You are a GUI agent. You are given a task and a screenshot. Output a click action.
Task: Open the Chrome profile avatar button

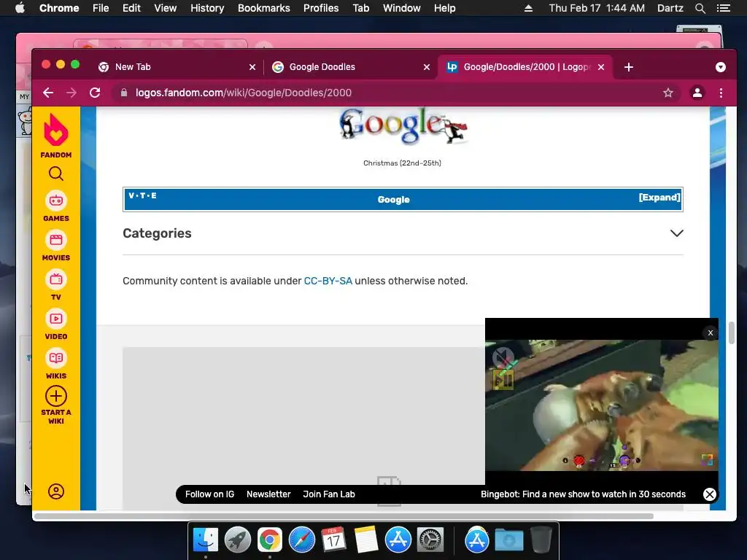tap(697, 93)
